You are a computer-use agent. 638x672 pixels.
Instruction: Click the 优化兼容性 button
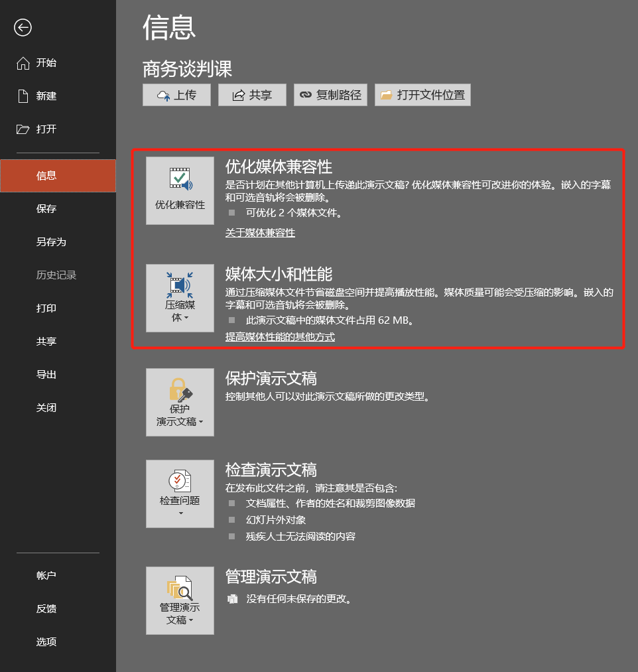pyautogui.click(x=180, y=190)
